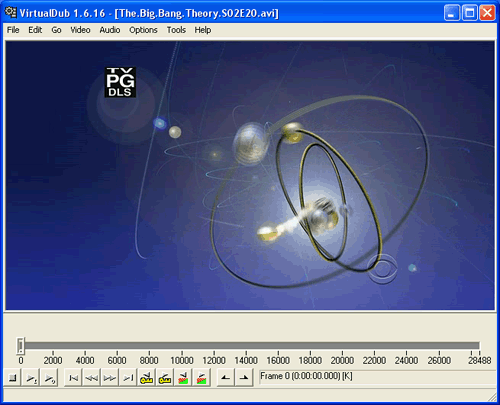Screen dimensions: 500x405
Task: Open the File menu
Action: (13, 30)
